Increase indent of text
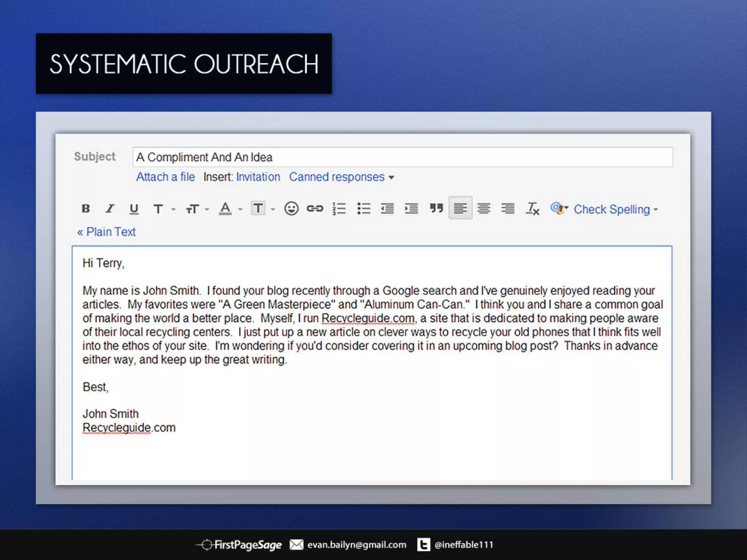This screenshot has height=560, width=747. pos(411,209)
